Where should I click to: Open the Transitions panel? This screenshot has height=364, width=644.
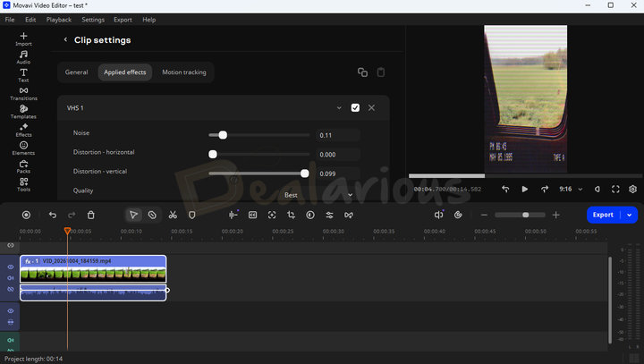pyautogui.click(x=23, y=94)
